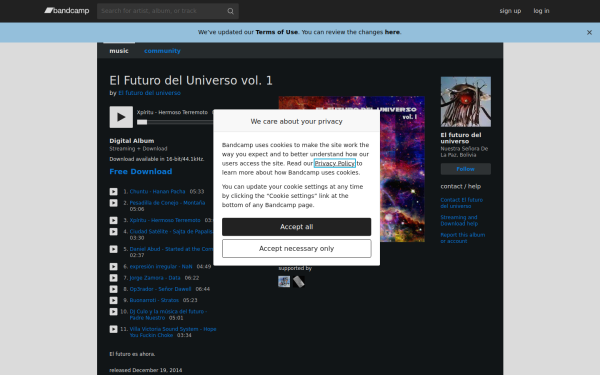Play track 1 Chuntu - Hanan Pacha

(114, 191)
